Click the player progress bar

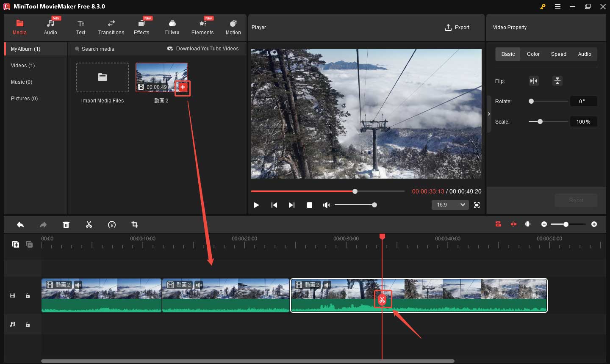click(327, 191)
